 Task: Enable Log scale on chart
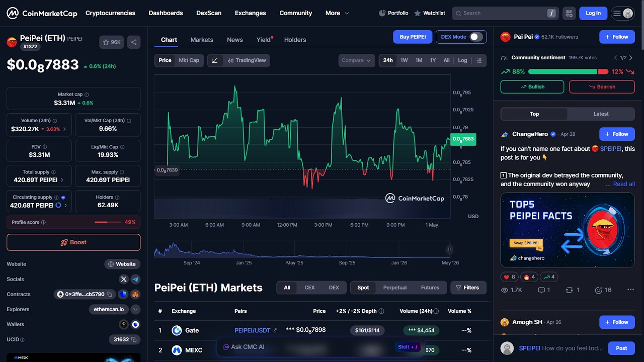click(x=462, y=60)
